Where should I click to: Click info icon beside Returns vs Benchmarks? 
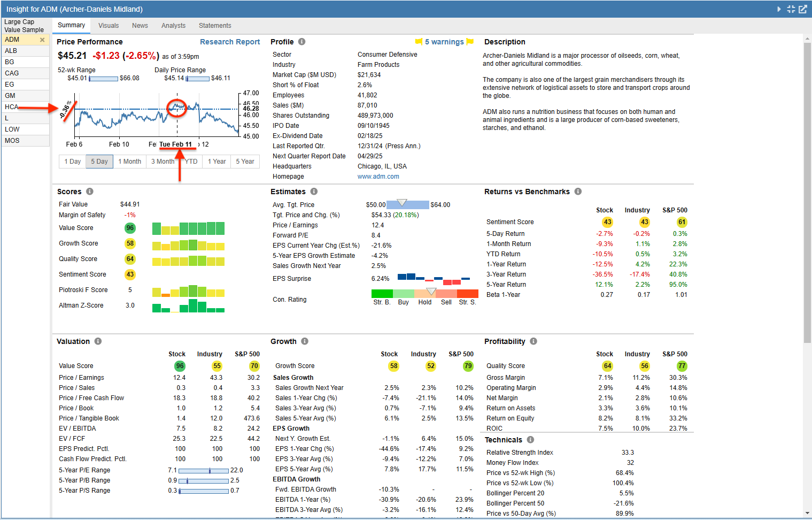[578, 192]
